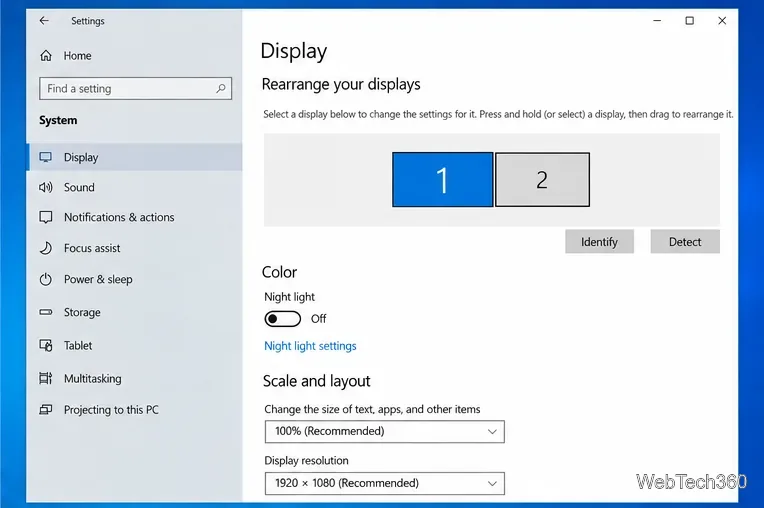The width and height of the screenshot is (764, 508).
Task: Click the Find a setting field
Action: (x=135, y=88)
